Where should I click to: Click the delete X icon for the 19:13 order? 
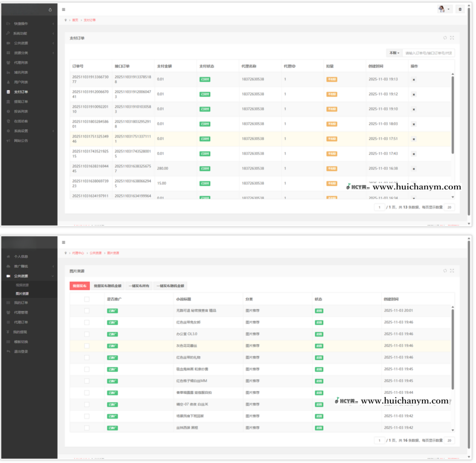pyautogui.click(x=414, y=79)
